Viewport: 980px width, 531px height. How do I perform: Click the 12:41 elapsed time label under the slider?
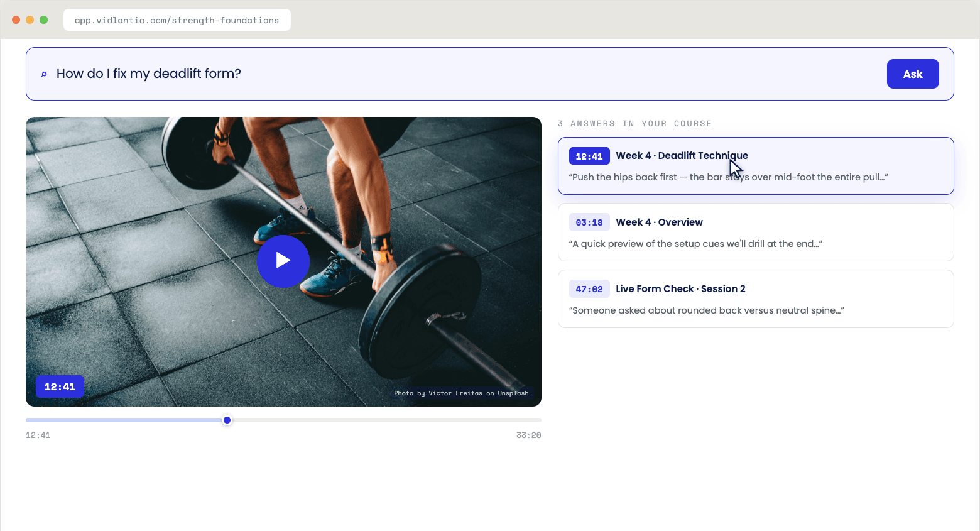click(x=38, y=435)
